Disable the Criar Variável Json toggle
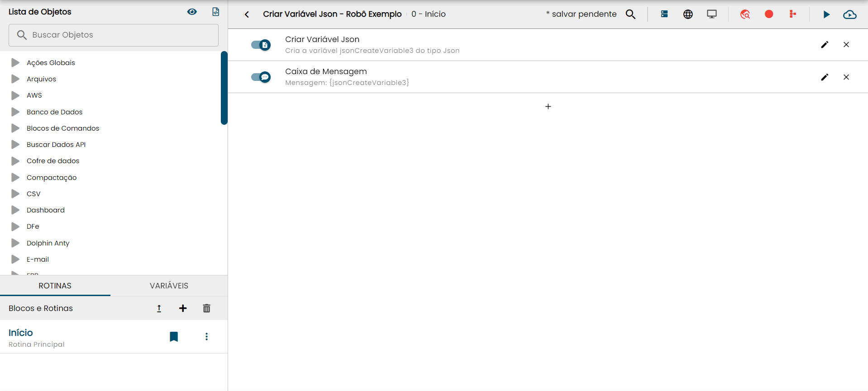This screenshot has width=868, height=391. (261, 45)
